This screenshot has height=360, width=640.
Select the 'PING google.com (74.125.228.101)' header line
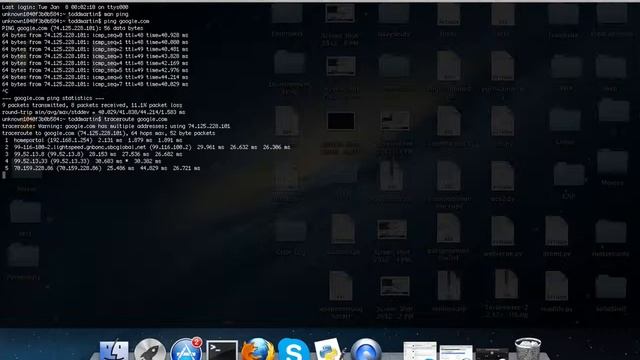pos(72,28)
